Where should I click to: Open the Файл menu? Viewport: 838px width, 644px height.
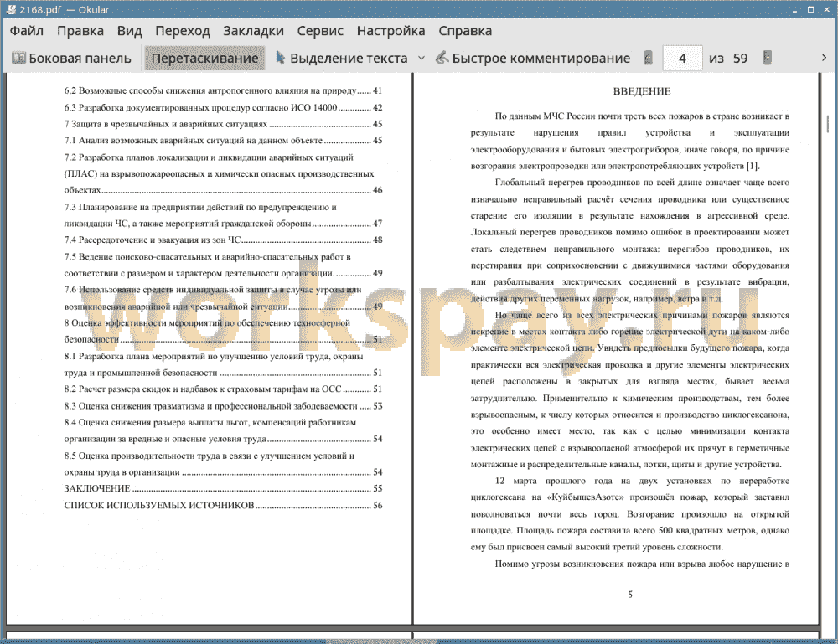click(x=27, y=31)
